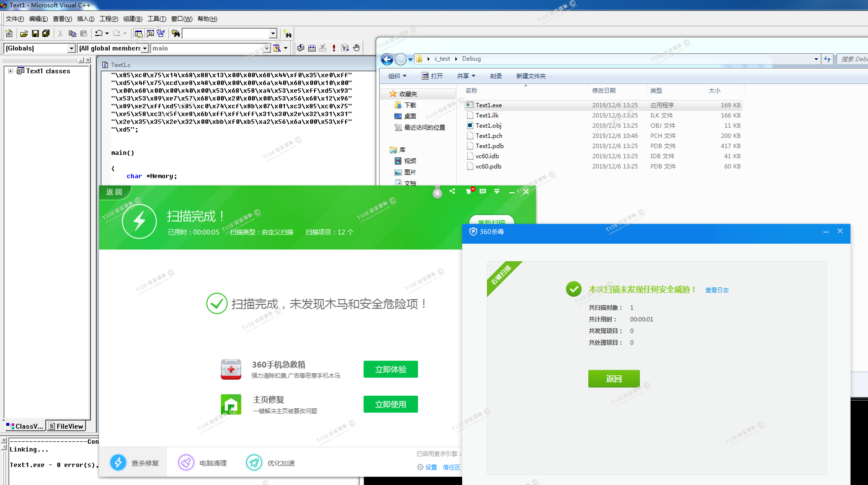Open the All global members dropdown

coord(145,49)
